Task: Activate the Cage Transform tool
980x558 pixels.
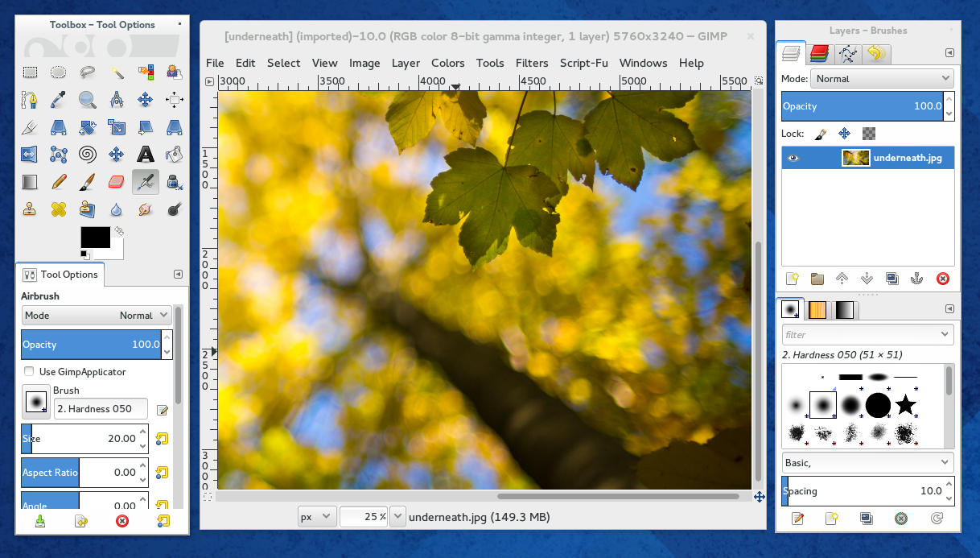Action: coord(59,154)
